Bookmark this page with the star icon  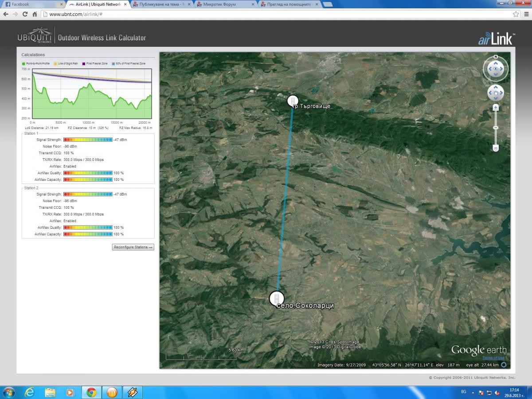516,14
